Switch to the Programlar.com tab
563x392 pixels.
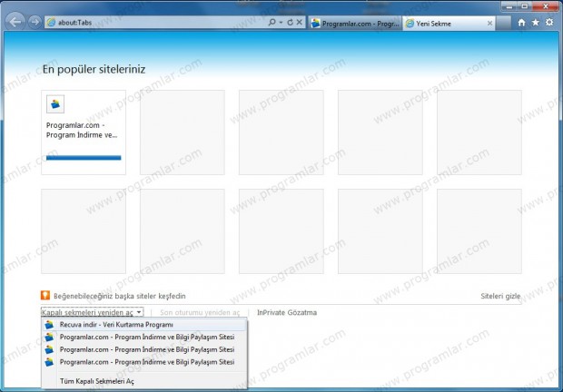[355, 24]
